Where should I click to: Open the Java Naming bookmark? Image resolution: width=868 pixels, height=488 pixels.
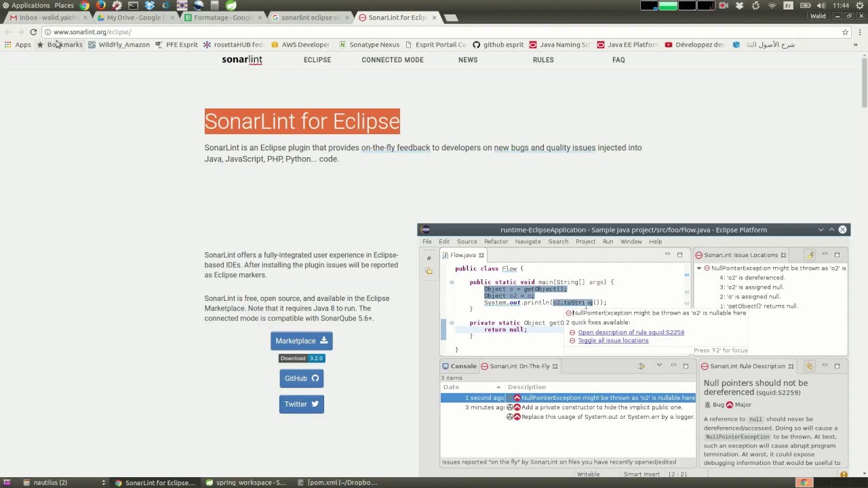[x=559, y=45]
